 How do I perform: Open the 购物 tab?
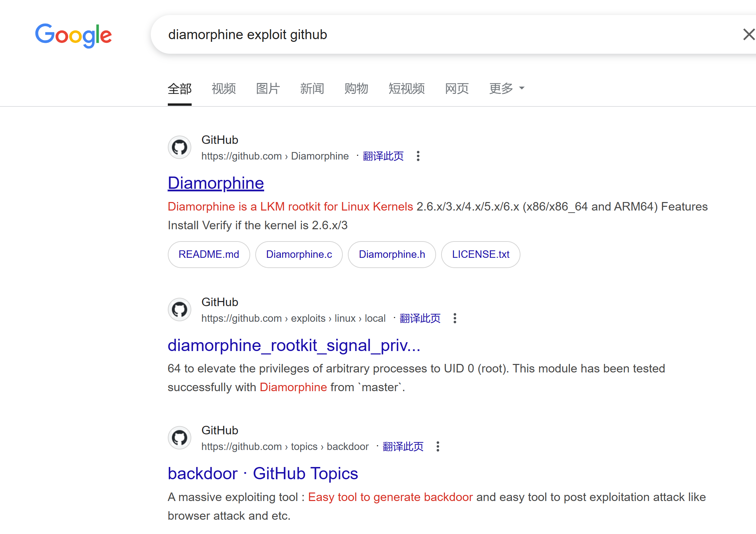[x=356, y=89]
